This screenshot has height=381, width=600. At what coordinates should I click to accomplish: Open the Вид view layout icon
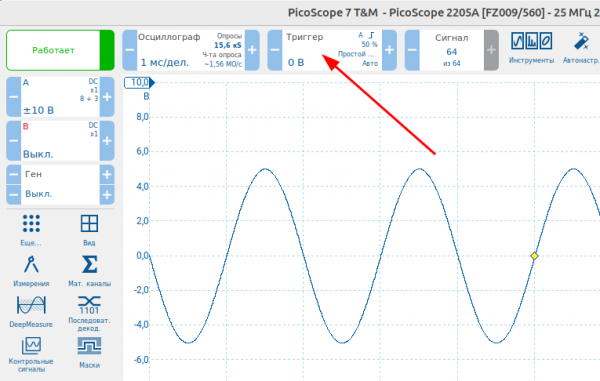tap(90, 230)
